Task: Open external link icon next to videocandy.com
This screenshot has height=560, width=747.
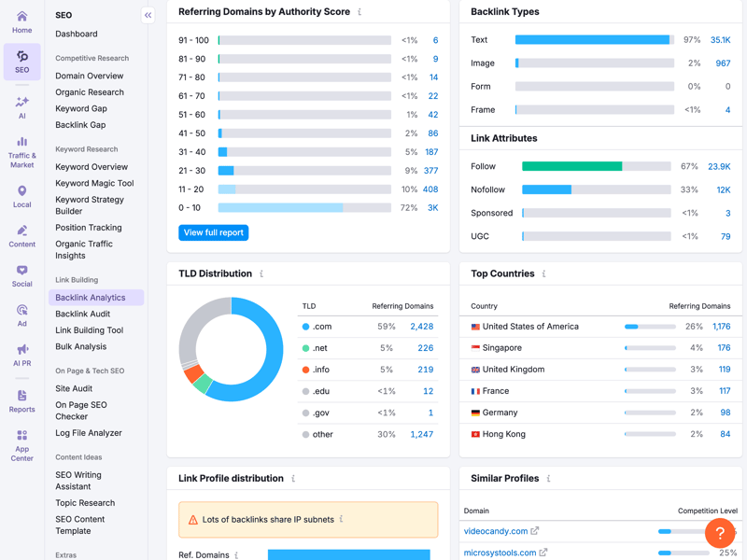Action: point(535,531)
